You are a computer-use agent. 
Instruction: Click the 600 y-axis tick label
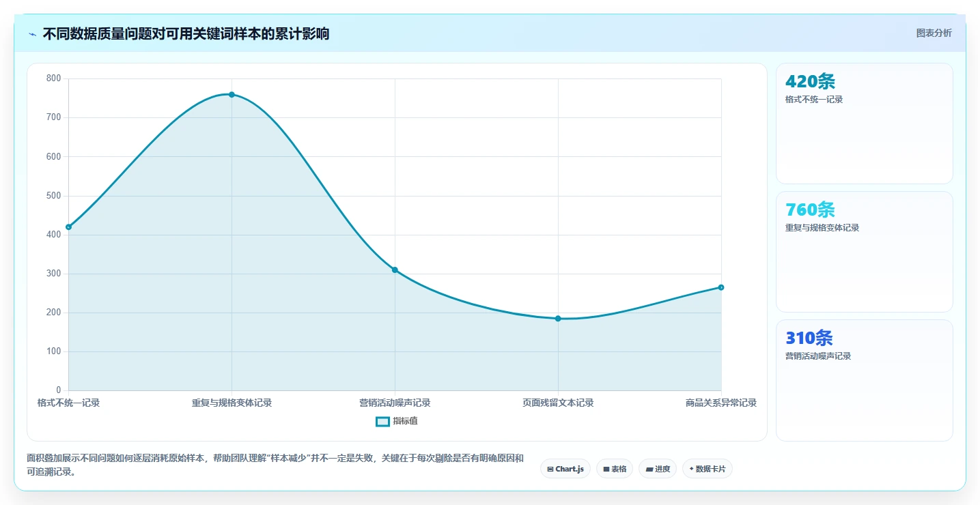coord(53,156)
